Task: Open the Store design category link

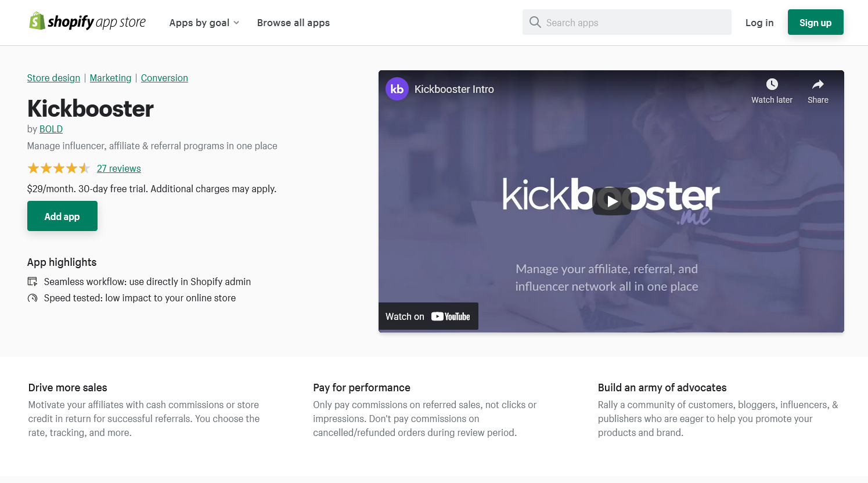Action: [x=53, y=78]
